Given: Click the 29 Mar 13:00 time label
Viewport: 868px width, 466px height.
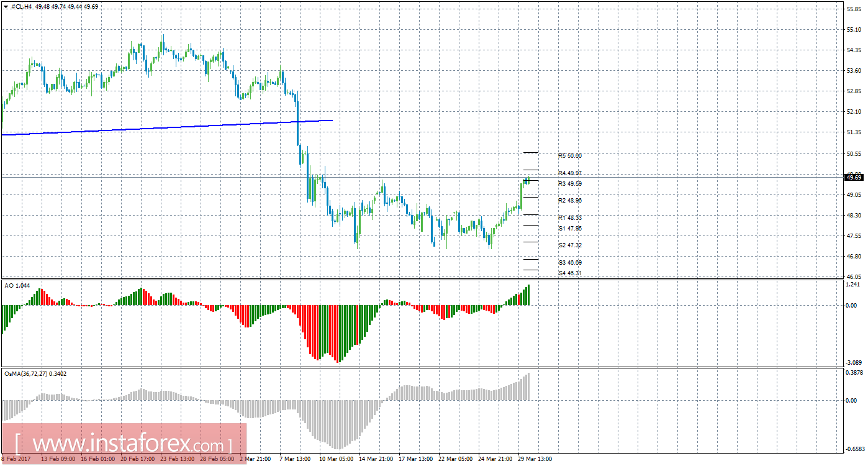Looking at the screenshot, I should [x=535, y=459].
